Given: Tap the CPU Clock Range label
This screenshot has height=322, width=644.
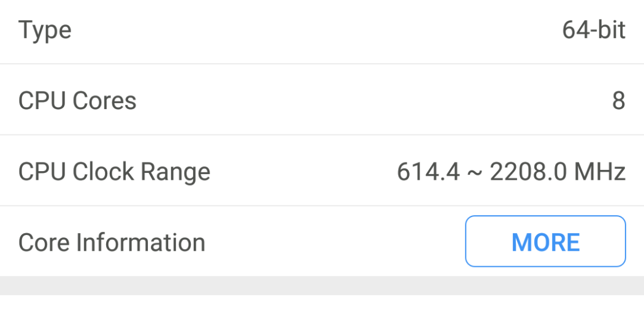Looking at the screenshot, I should 114,172.
